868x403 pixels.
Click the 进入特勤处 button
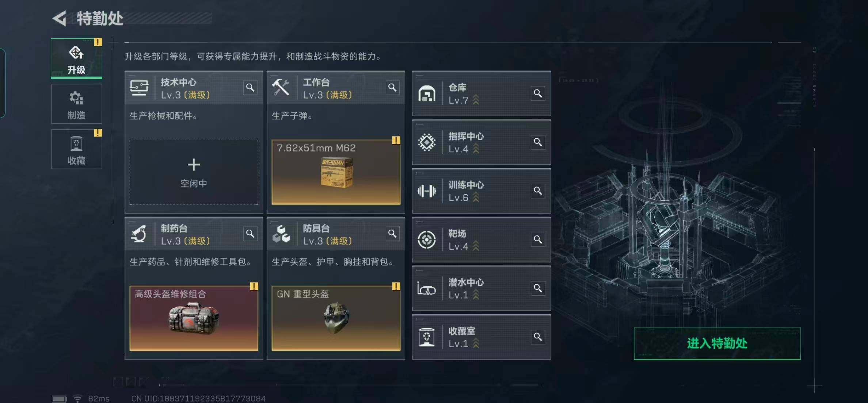(x=717, y=343)
